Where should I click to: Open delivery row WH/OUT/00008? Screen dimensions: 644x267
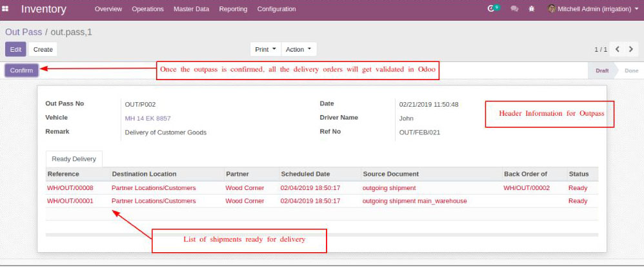[x=322, y=188]
